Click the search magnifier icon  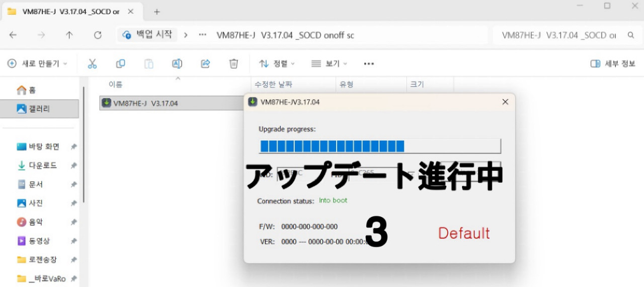tap(631, 35)
